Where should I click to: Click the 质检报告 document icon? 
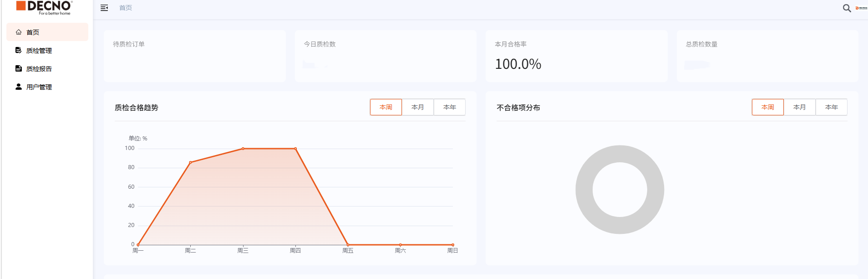point(19,69)
